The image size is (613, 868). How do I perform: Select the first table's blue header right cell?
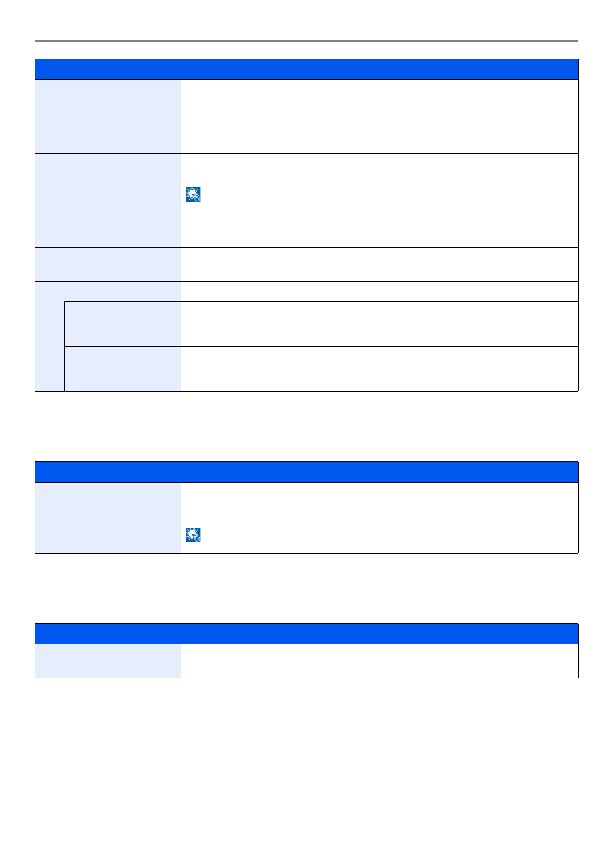pyautogui.click(x=380, y=69)
